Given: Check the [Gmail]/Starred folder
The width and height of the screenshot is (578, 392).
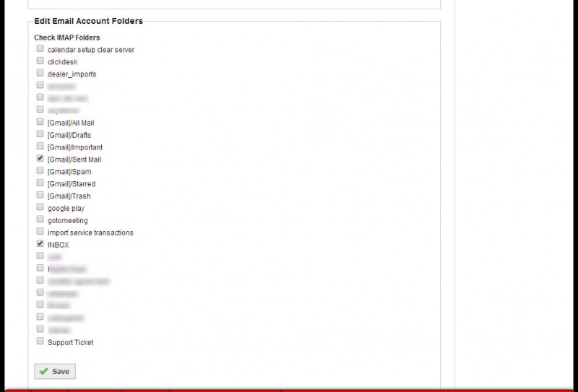Looking at the screenshot, I should point(40,183).
